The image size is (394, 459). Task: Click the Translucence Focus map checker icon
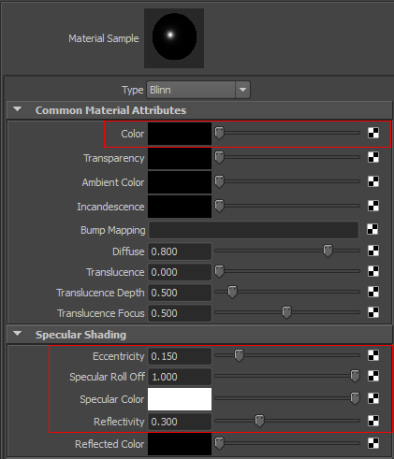click(373, 312)
